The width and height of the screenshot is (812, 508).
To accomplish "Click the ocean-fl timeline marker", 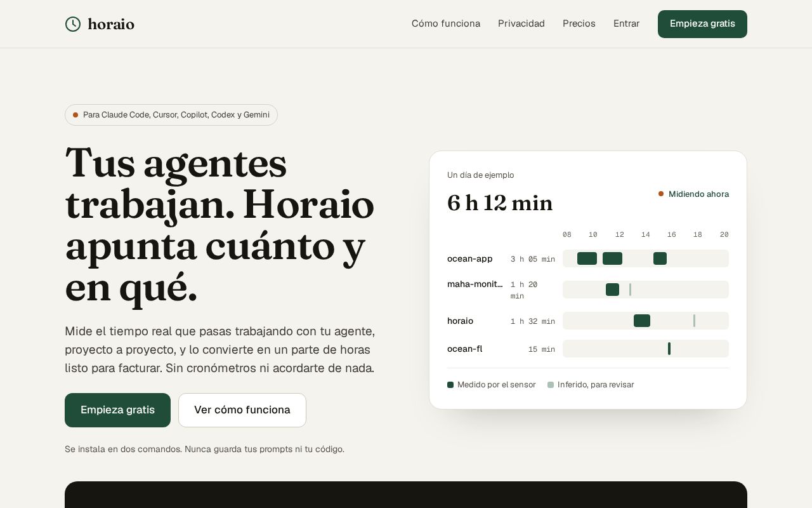I will tap(669, 349).
